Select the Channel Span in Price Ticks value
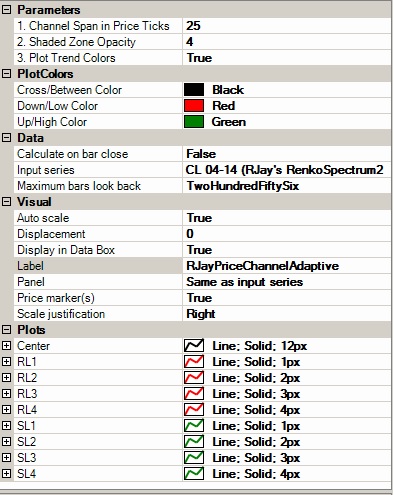 [x=287, y=26]
